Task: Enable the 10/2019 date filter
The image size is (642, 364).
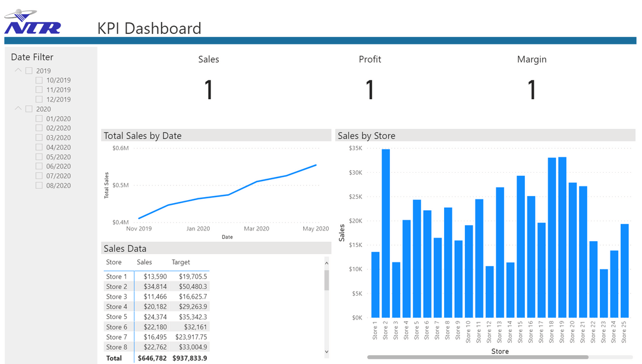Action: coord(39,80)
